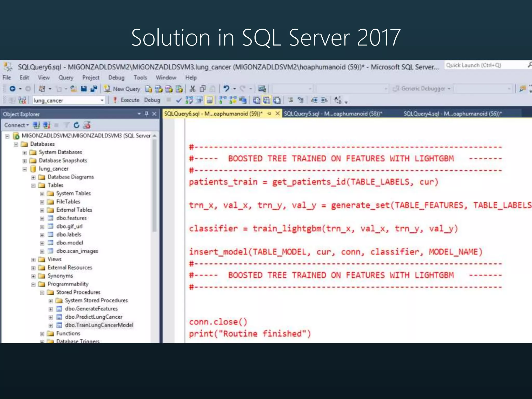Click the Change Connection icon
Screen dimensions: 532x399
(23, 100)
